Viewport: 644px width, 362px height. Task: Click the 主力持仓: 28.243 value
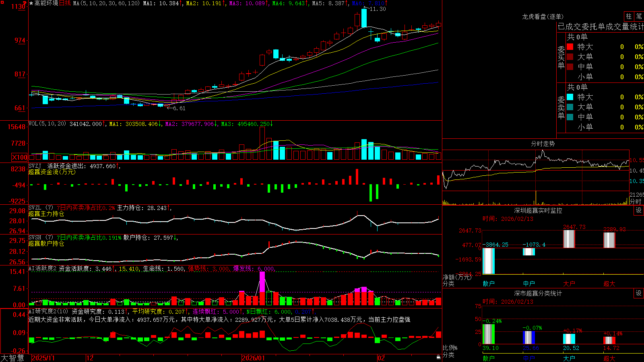pyautogui.click(x=142, y=208)
